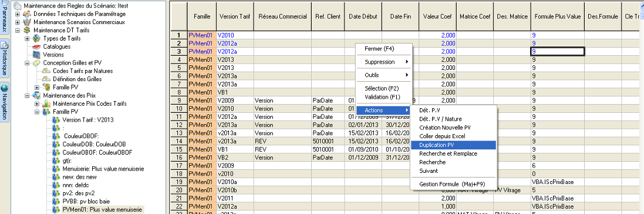Click the Versions node icon
This screenshot has width=644, height=214.
pos(37,54)
